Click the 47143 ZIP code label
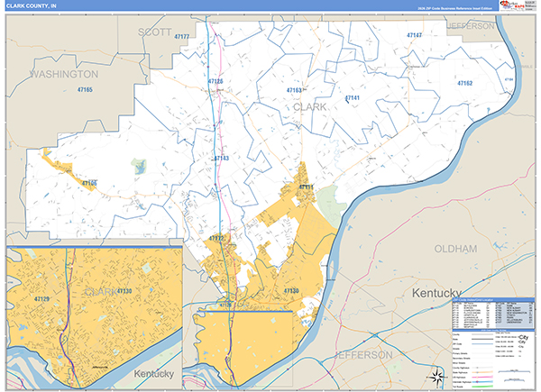Viewport: 541px width, 392px height. click(221, 158)
